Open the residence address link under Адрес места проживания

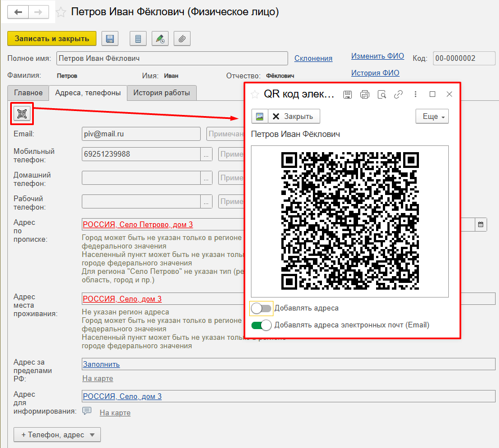pos(122,299)
